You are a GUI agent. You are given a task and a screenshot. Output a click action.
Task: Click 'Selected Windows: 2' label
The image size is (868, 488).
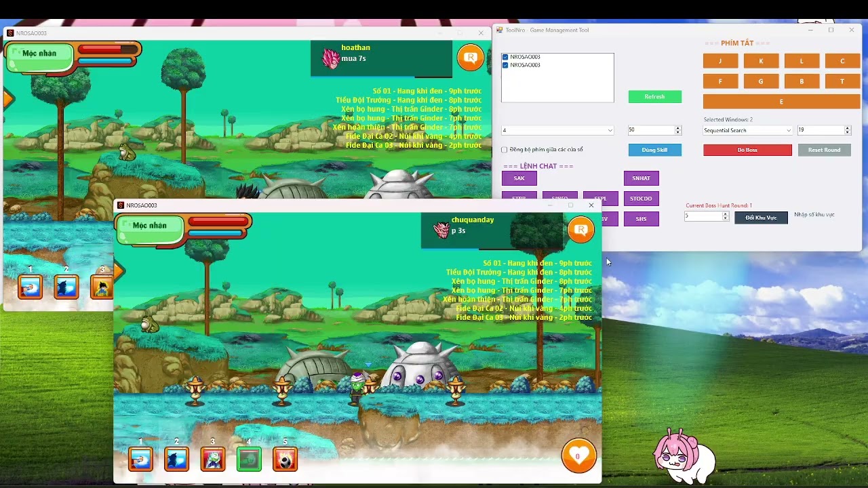(728, 120)
